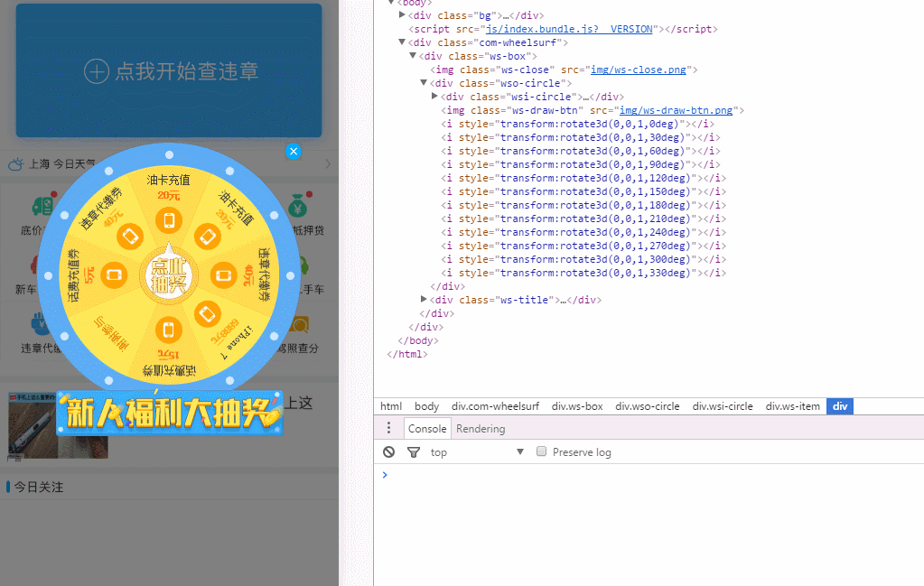The height and width of the screenshot is (586, 924).
Task: Expand the ws-title div node
Action: click(x=423, y=299)
